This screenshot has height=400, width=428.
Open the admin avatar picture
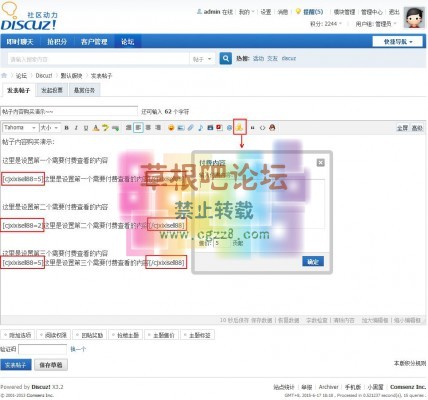click(414, 17)
